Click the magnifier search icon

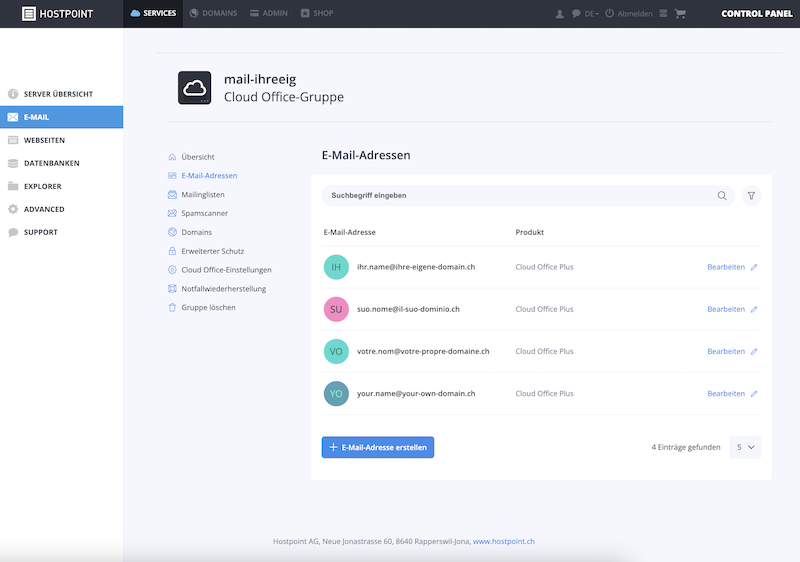pos(722,195)
